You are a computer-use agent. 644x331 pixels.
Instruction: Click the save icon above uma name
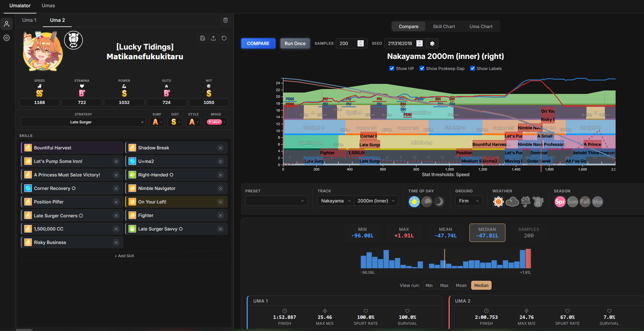(x=203, y=38)
